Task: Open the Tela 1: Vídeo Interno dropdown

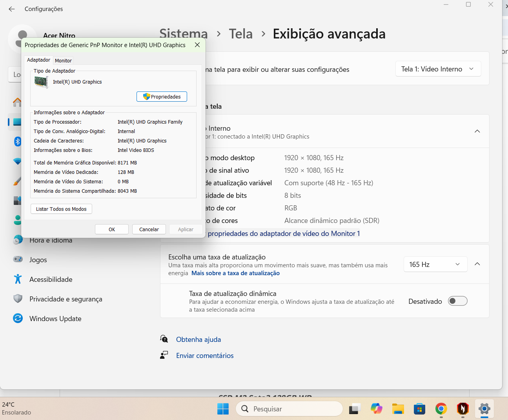Action: pyautogui.click(x=438, y=69)
